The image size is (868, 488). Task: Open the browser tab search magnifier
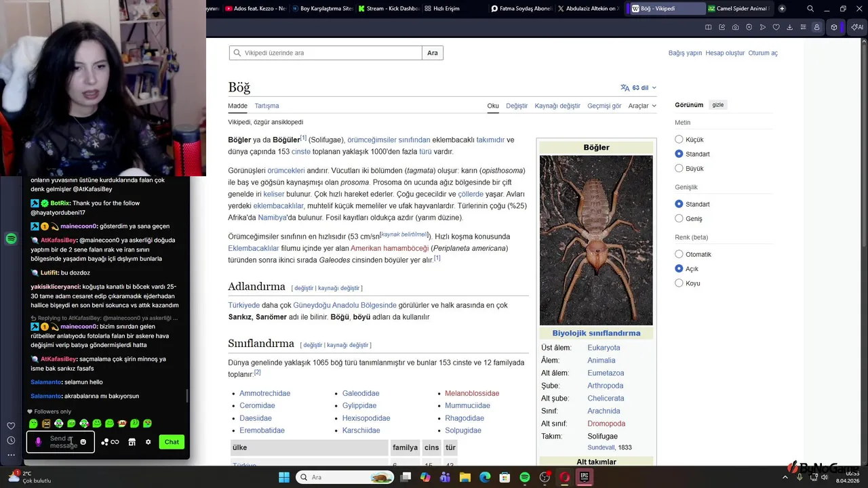810,9
